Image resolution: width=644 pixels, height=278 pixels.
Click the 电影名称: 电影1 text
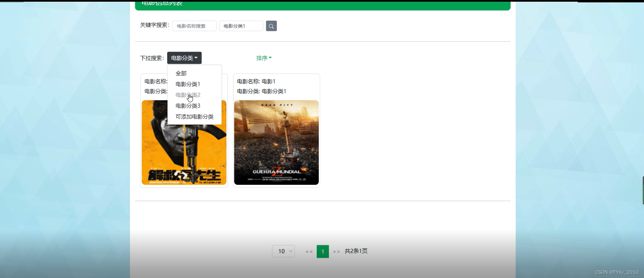[x=256, y=81]
